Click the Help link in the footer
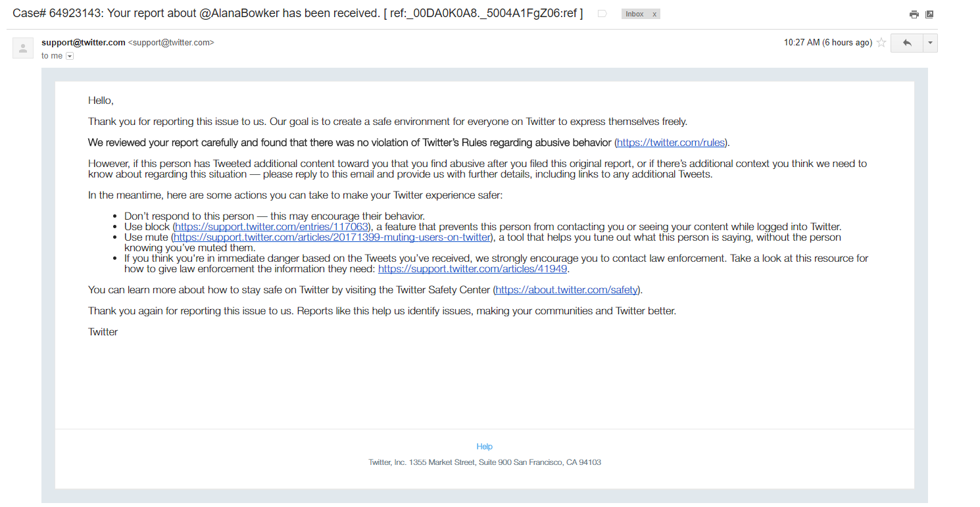Screen dimensions: 980x507 coord(485,447)
